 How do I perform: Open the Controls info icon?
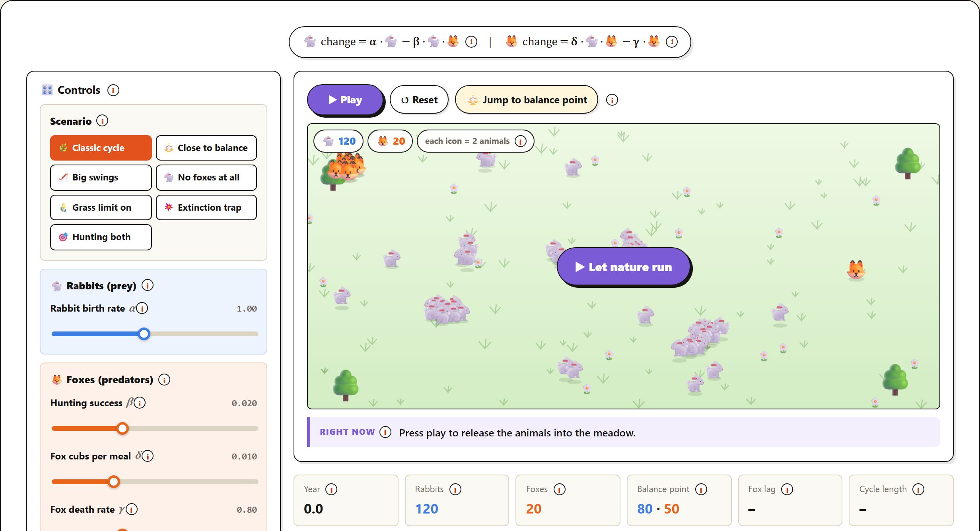point(113,90)
